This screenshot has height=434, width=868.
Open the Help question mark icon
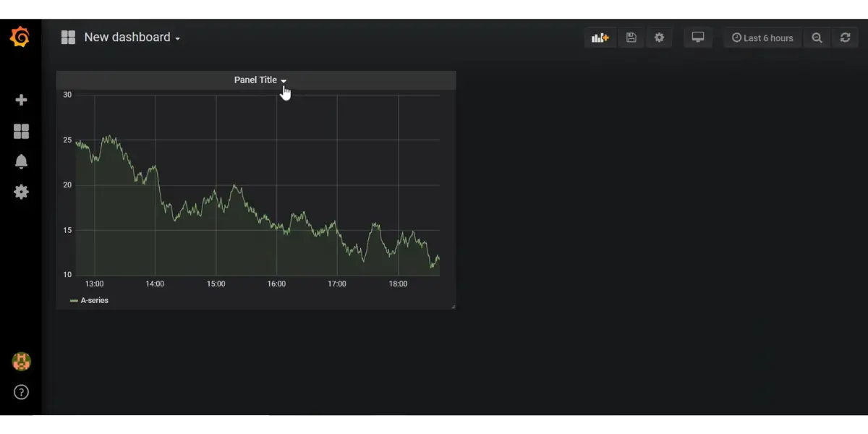tap(21, 392)
